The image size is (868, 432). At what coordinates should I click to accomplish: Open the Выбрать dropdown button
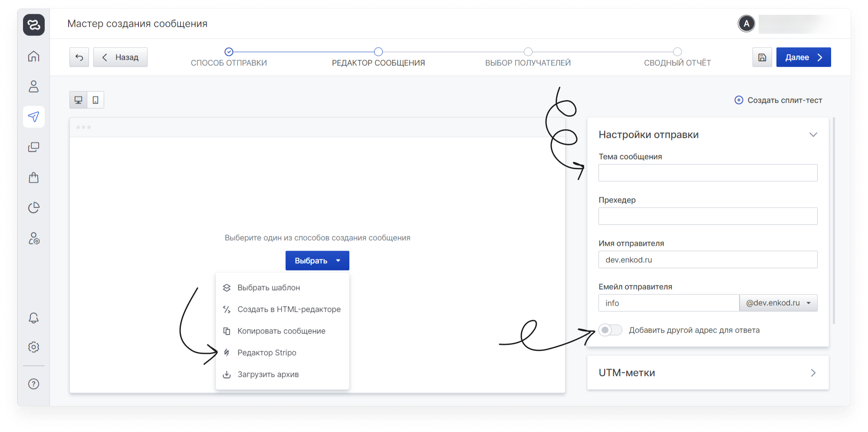(x=317, y=261)
